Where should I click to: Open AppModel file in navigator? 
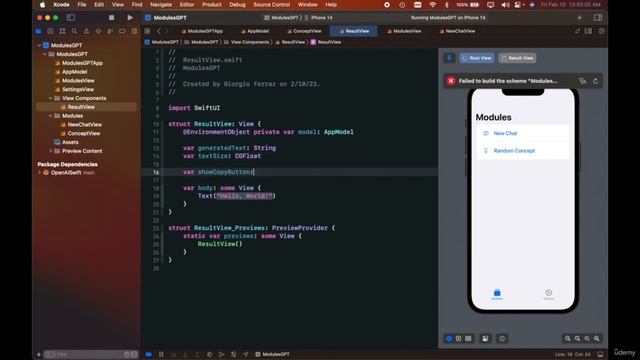point(74,72)
